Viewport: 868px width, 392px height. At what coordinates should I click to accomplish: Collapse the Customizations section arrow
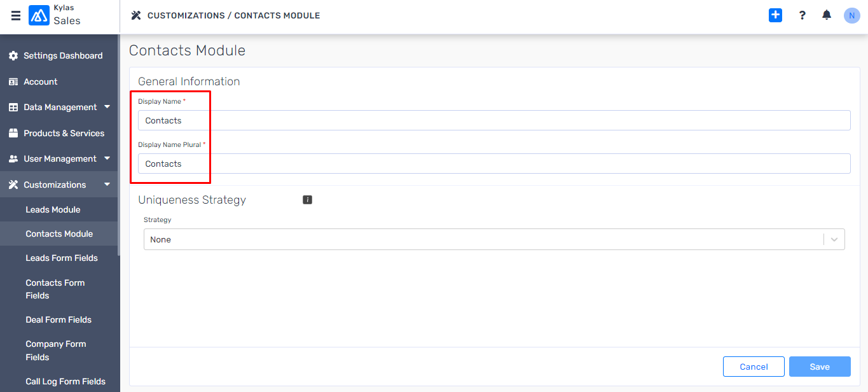(x=107, y=185)
